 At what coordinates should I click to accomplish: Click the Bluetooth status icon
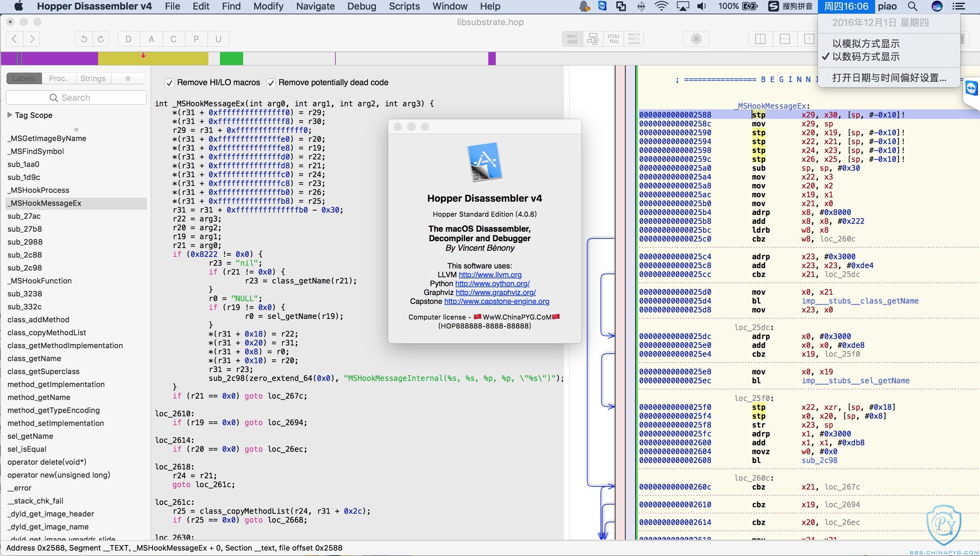[x=641, y=6]
